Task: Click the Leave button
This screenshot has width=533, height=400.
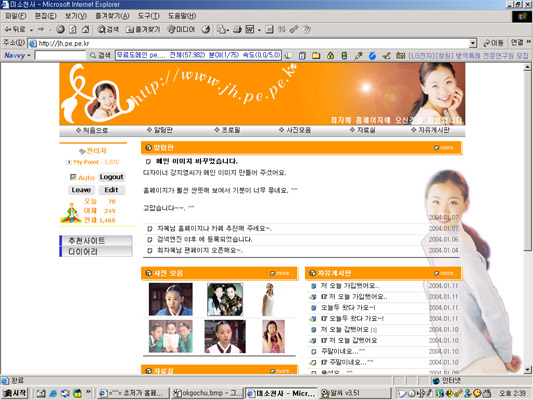Action: click(x=81, y=190)
